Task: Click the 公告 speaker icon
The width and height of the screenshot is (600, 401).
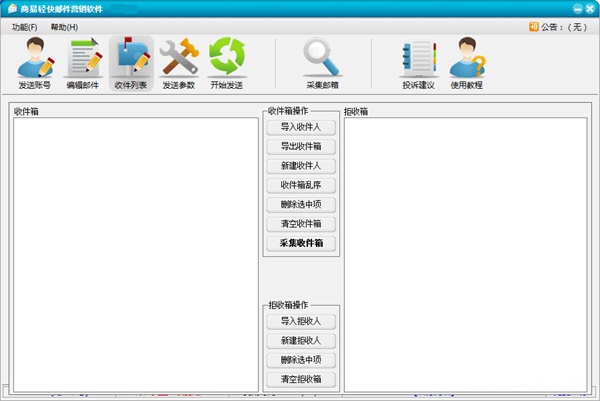Action: (x=533, y=27)
